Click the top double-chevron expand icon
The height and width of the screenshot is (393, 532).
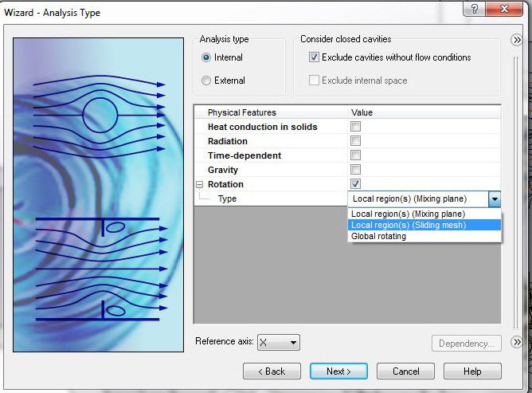click(517, 41)
